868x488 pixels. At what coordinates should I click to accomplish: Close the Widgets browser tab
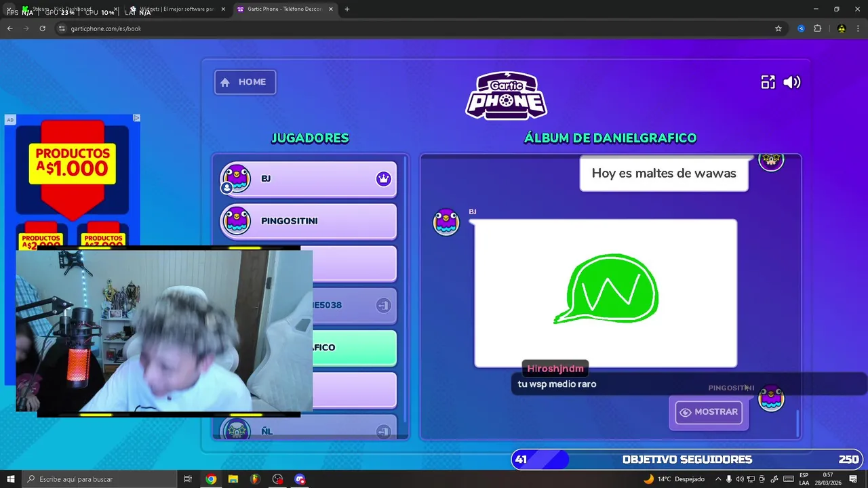[223, 9]
